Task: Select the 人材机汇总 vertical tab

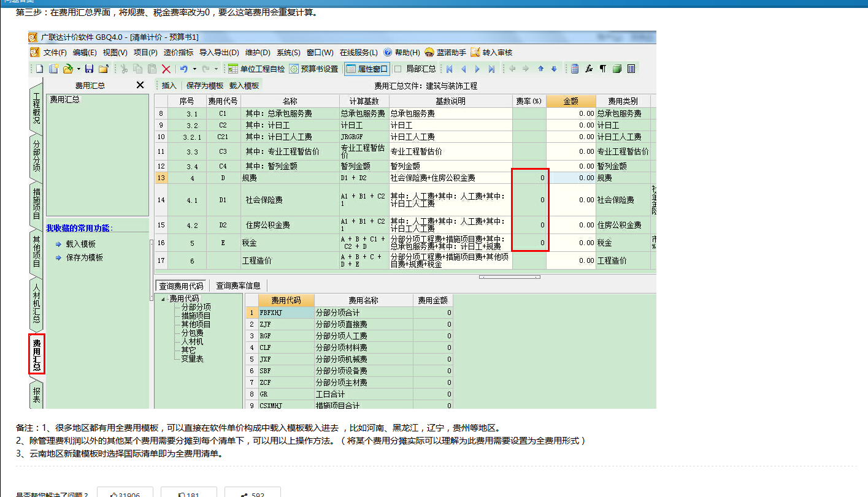Action: [36, 303]
